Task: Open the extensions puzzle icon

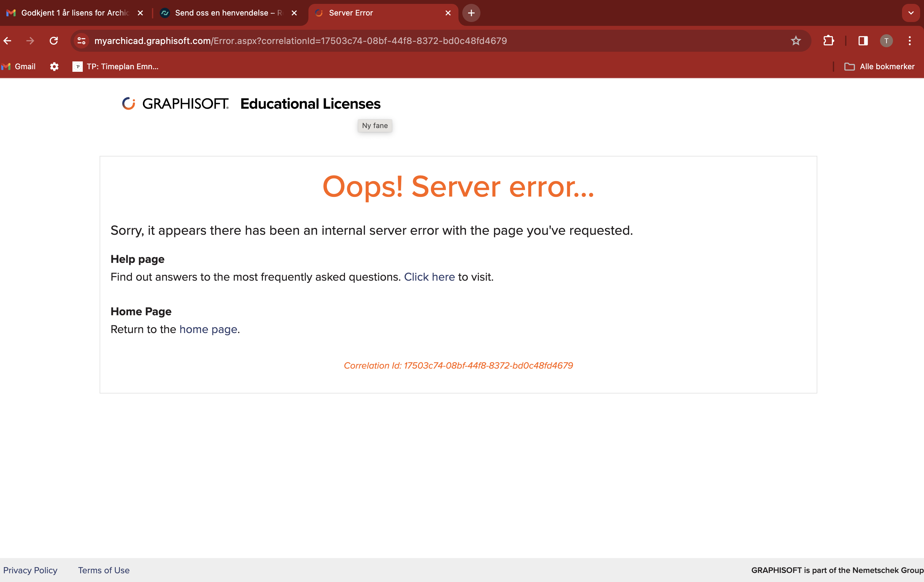Action: coord(828,41)
